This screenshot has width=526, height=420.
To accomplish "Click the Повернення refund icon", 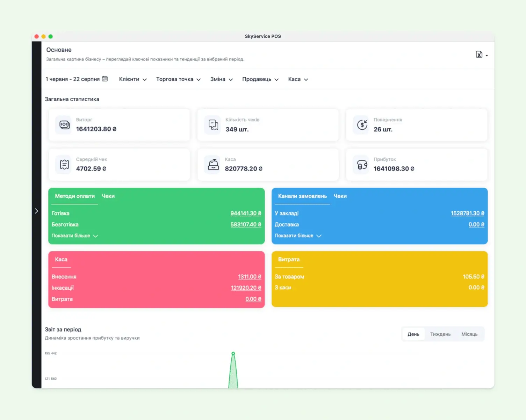I will pyautogui.click(x=362, y=125).
